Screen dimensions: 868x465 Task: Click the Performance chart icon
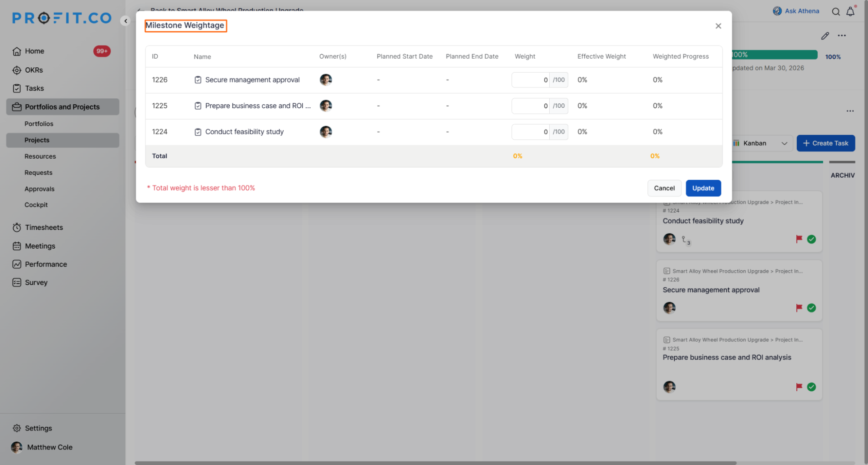[17, 264]
